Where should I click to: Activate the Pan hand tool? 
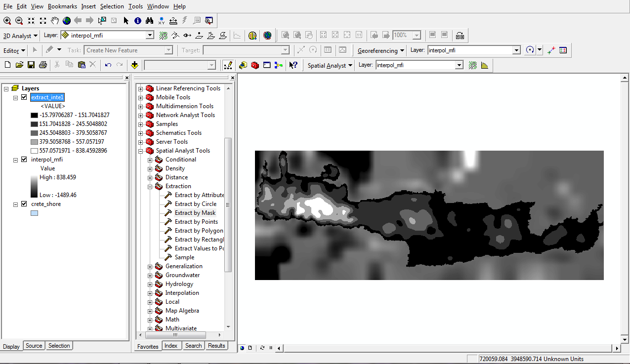[x=54, y=21]
